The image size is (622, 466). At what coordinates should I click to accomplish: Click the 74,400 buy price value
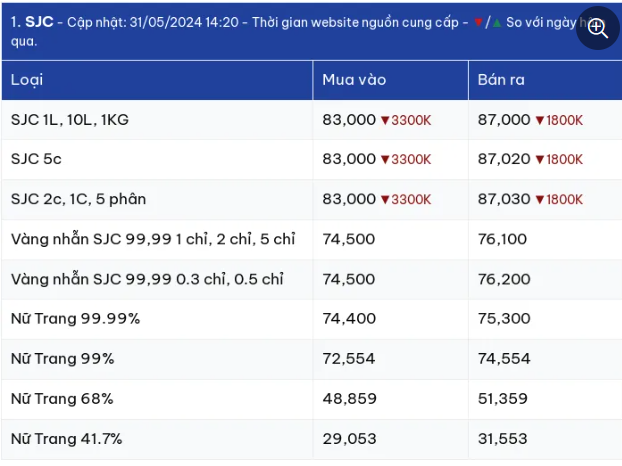coord(349,318)
